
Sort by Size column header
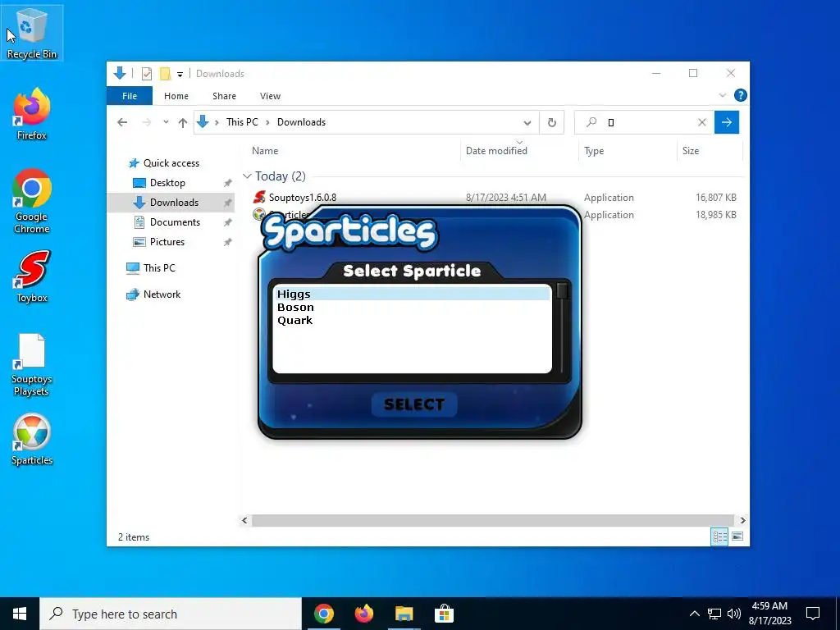point(710,151)
